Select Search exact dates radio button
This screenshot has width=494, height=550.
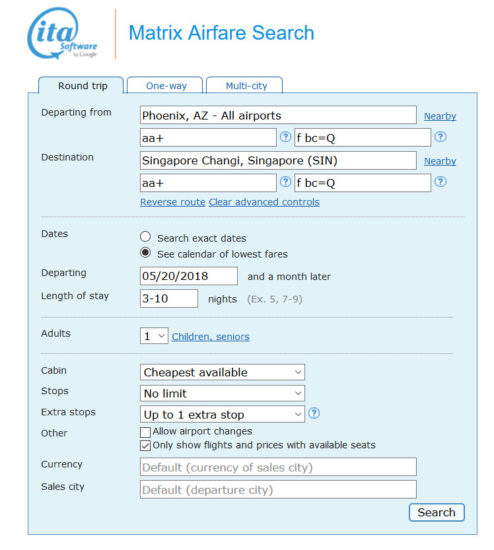click(145, 237)
